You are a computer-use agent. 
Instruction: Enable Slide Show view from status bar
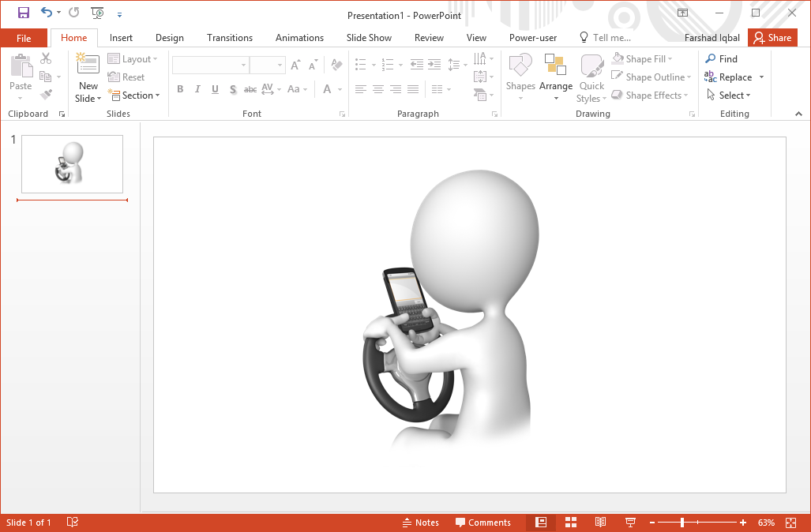pyautogui.click(x=630, y=522)
